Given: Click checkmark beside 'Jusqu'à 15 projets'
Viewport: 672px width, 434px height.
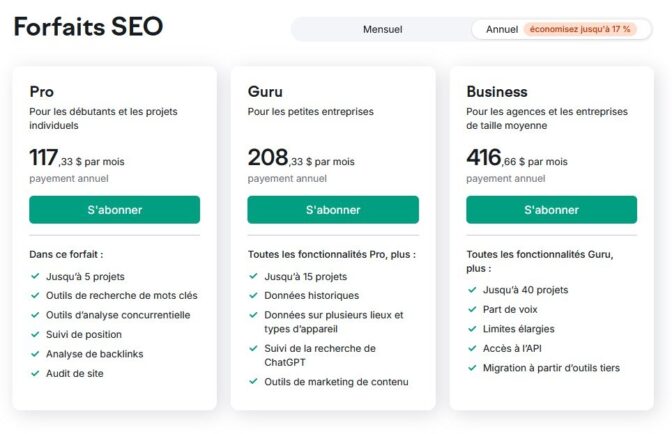Looking at the screenshot, I should pos(253,276).
